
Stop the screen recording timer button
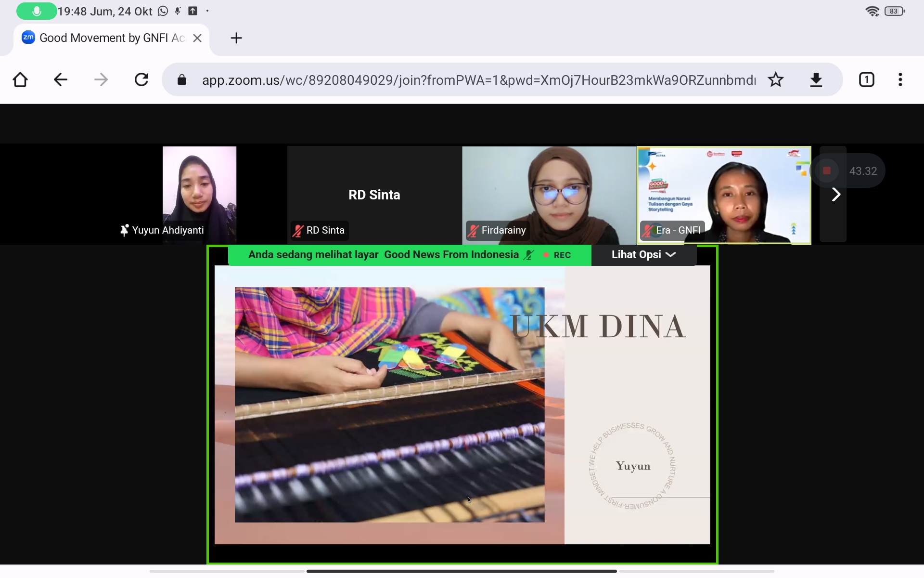pyautogui.click(x=827, y=171)
